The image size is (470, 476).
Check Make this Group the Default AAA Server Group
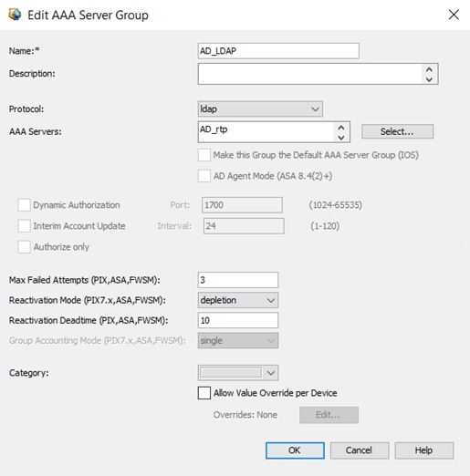(204, 155)
